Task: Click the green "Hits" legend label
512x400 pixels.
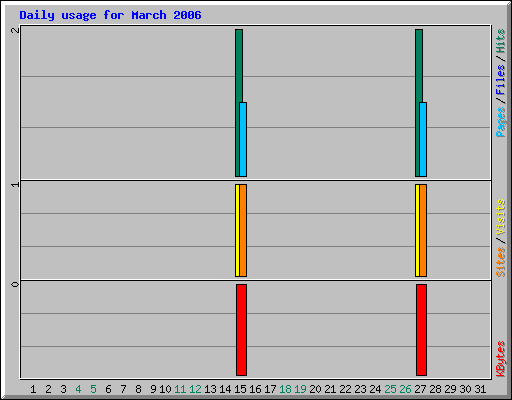Action: pos(501,41)
